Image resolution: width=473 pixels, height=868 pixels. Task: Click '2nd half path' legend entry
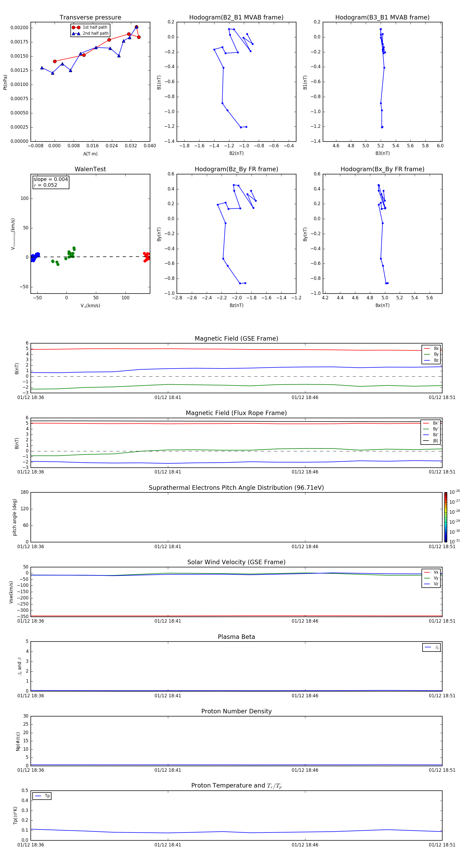click(90, 33)
